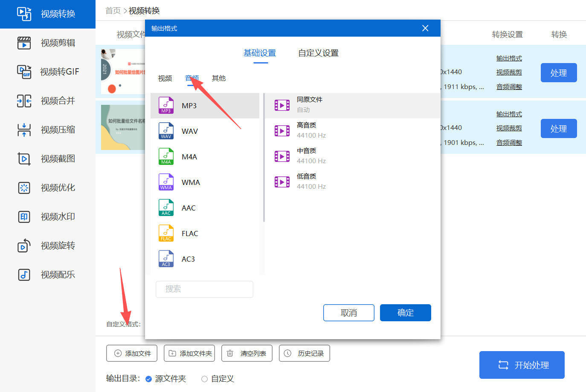This screenshot has width=586, height=392.
Task: Select 自定义 output directory option
Action: (218, 379)
